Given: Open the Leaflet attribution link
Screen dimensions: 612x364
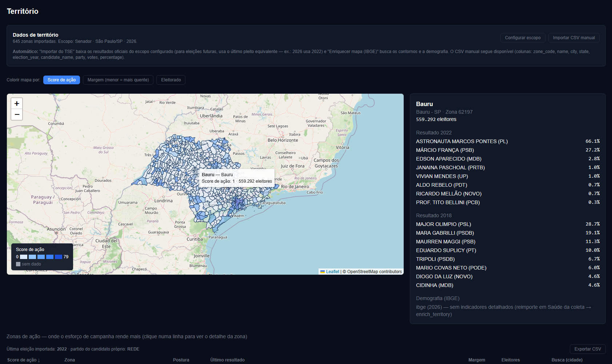Looking at the screenshot, I should pos(332,272).
